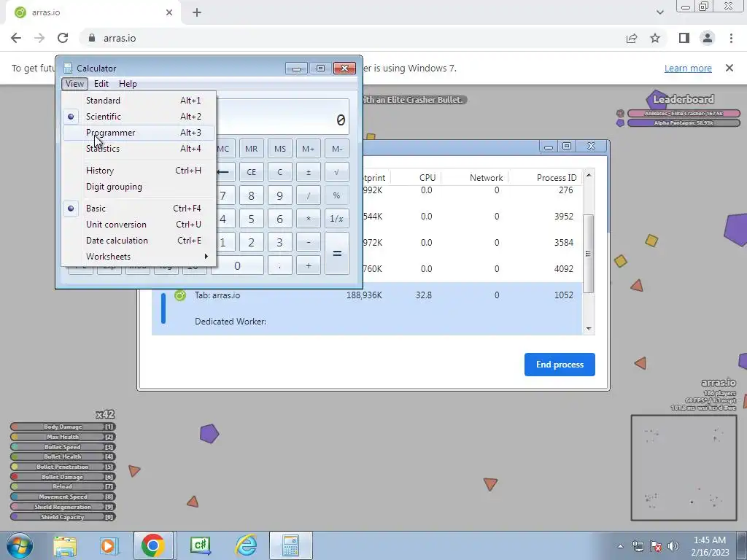
Task: Click the CE clear entry button
Action: coord(252,172)
